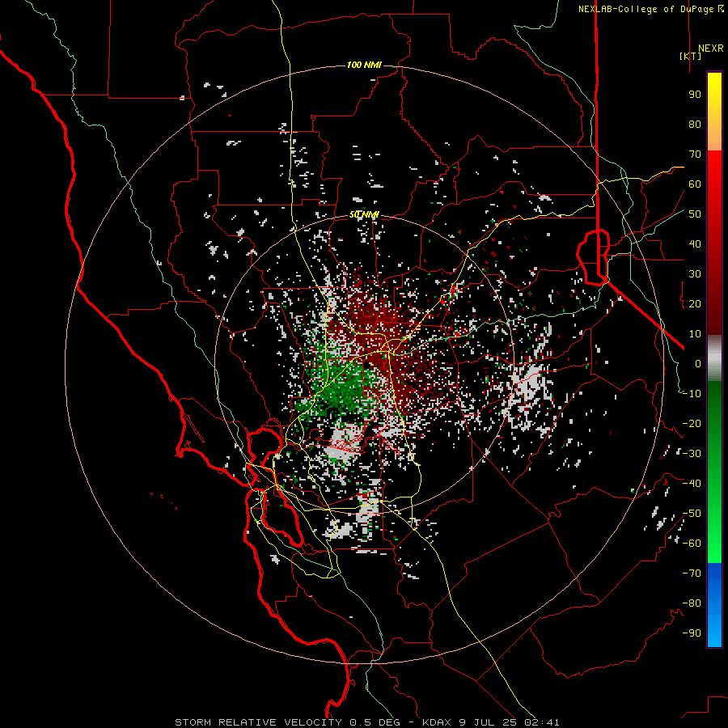Click the gray zero-velocity segment of the color bar

pyautogui.click(x=714, y=358)
